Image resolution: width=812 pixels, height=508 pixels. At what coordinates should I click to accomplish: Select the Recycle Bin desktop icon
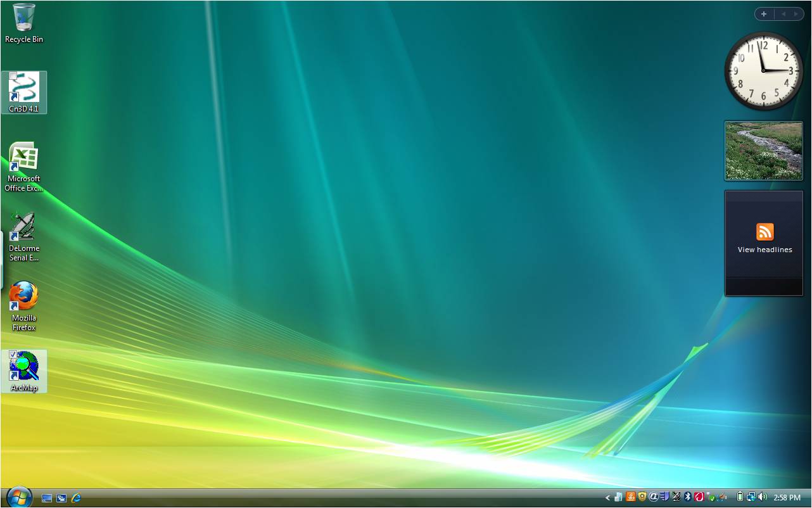[x=24, y=24]
